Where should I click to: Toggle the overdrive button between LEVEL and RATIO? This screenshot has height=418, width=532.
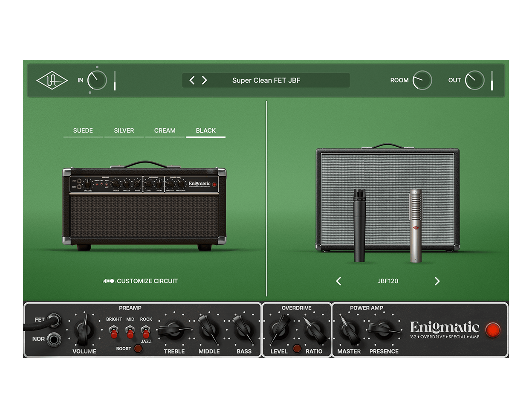(x=297, y=348)
